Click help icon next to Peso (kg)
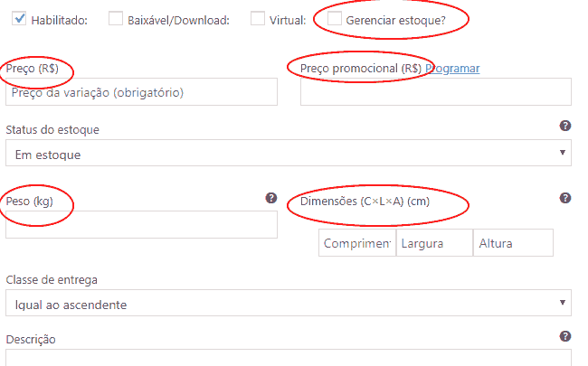Screen dimensions: 588x366 [x=271, y=198]
